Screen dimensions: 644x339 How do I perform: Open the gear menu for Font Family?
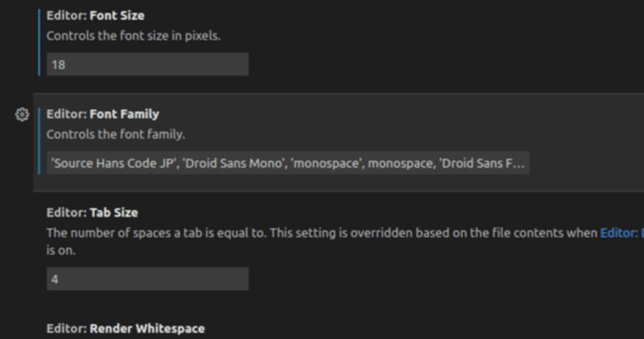click(22, 114)
